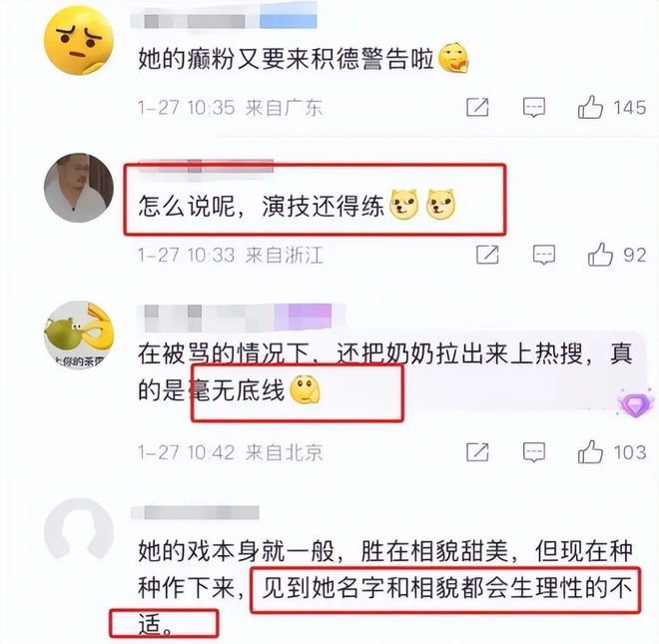
Task: Open the man in white shirt avatar
Action: pyautogui.click(x=79, y=188)
